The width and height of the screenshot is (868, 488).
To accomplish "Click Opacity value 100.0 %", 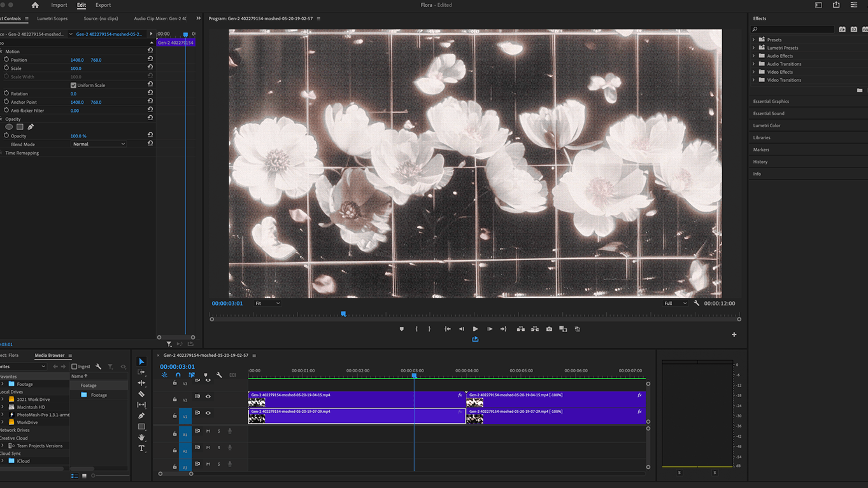I will (78, 136).
